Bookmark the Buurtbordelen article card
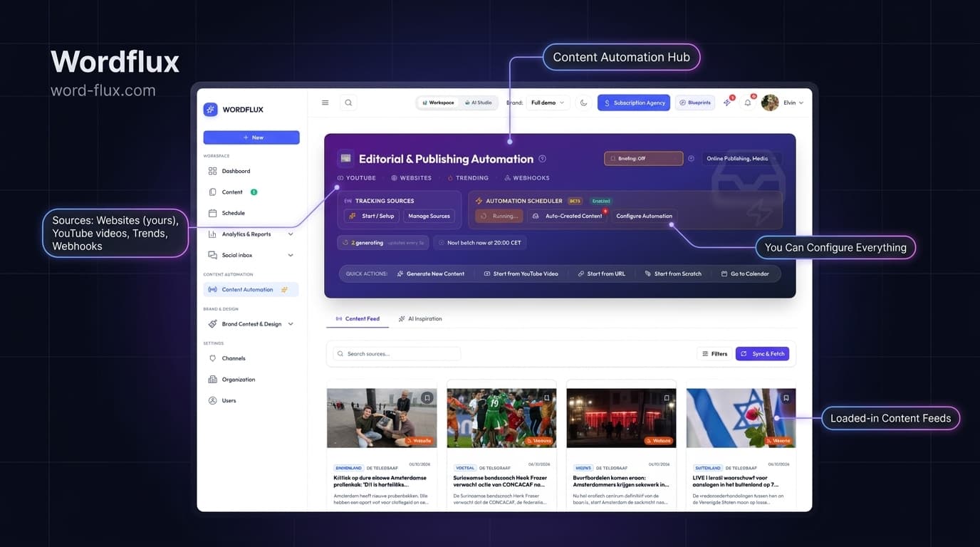 [666, 398]
